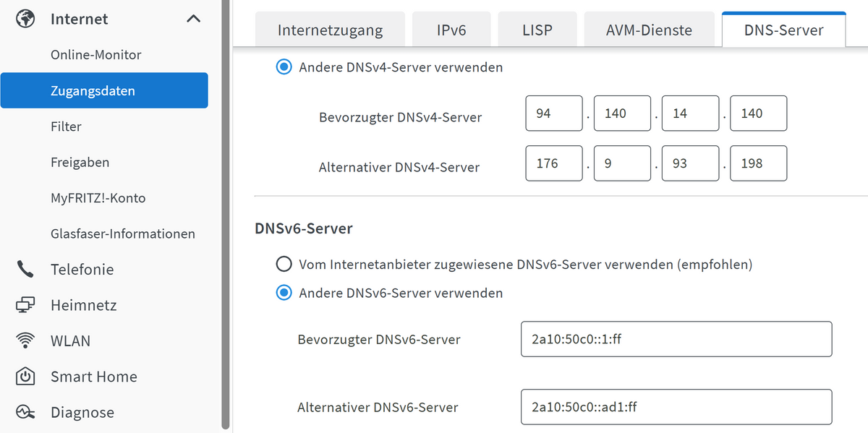This screenshot has height=433, width=868.
Task: Open Freigaben sidebar entry
Action: coord(80,163)
